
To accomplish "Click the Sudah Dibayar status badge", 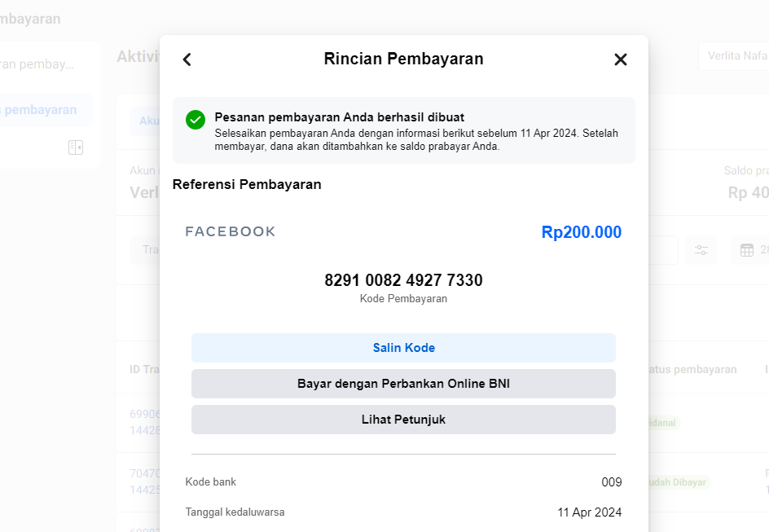I will [x=676, y=482].
